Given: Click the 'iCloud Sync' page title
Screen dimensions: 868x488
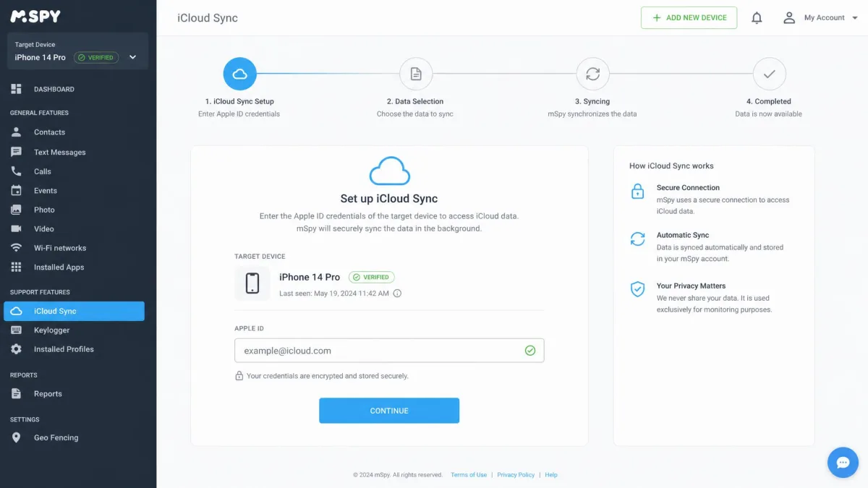Looking at the screenshot, I should [x=208, y=18].
